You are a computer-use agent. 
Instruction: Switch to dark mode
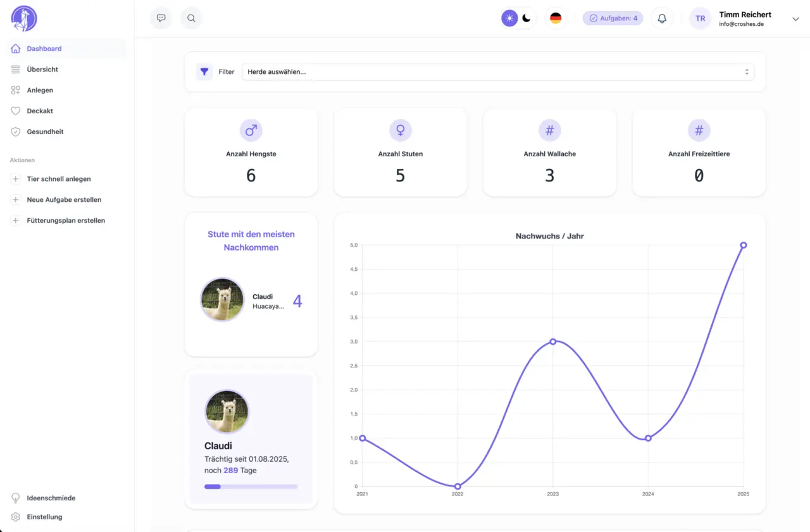(x=527, y=18)
